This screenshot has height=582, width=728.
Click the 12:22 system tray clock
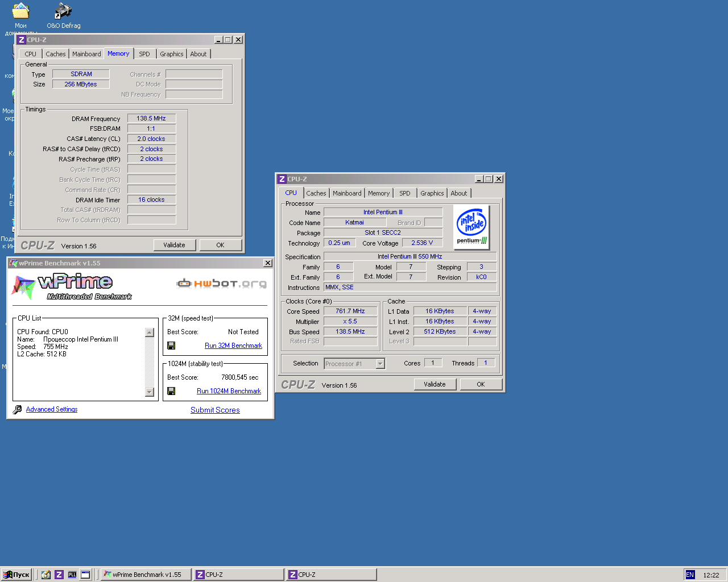click(x=711, y=575)
